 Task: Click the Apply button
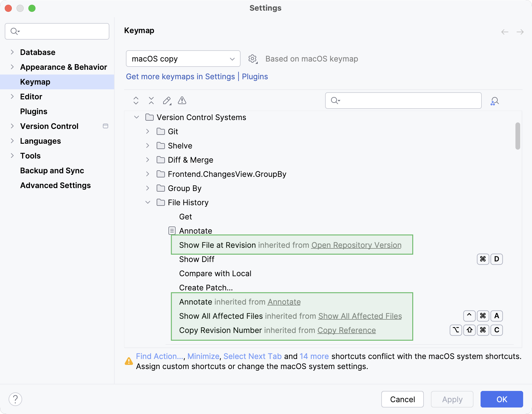452,399
